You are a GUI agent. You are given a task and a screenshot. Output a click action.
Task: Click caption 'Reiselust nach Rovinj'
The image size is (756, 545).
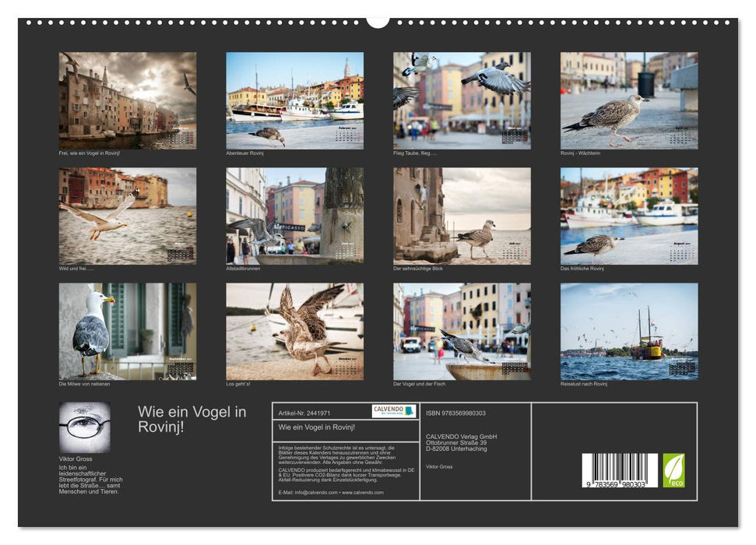point(584,384)
